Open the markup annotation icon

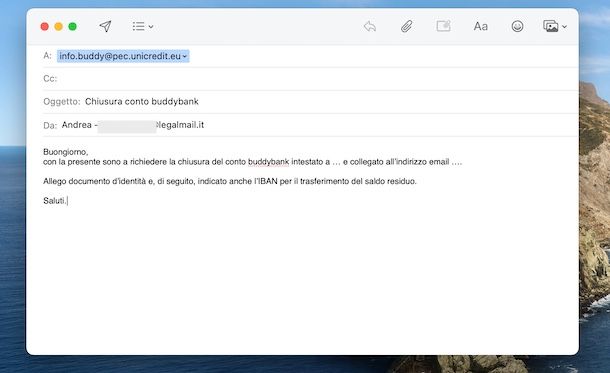pos(443,26)
